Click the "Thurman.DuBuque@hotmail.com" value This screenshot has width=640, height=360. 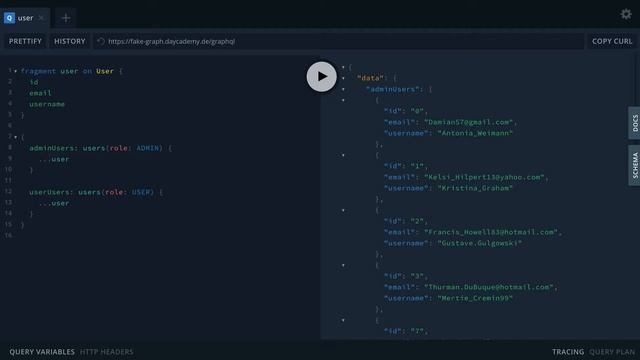(x=489, y=287)
